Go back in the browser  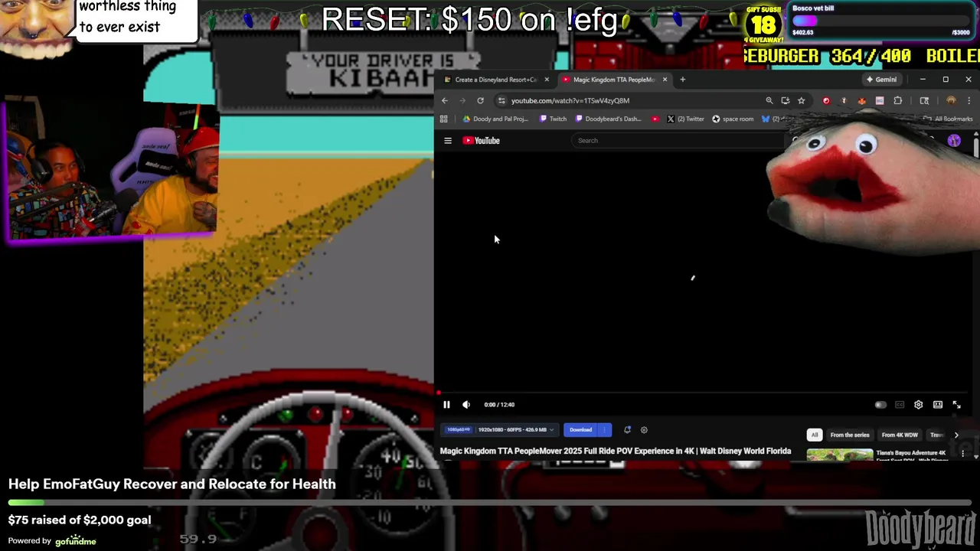click(x=445, y=100)
